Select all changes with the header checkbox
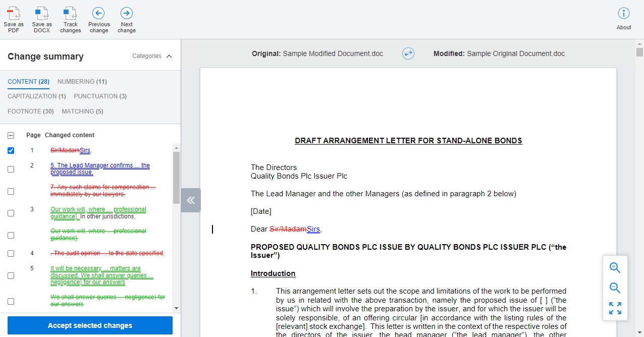644x337 pixels. pos(11,135)
